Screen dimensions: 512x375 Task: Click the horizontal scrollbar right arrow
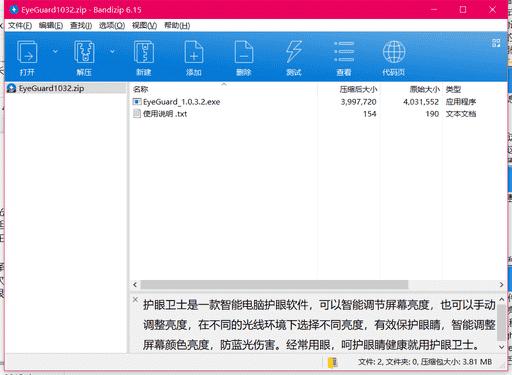[501, 285]
